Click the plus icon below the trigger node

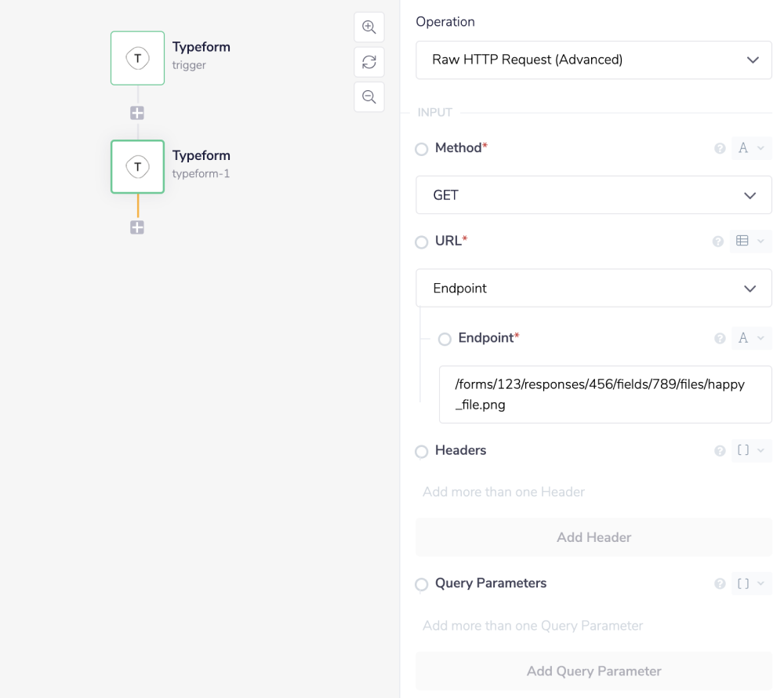tap(137, 112)
